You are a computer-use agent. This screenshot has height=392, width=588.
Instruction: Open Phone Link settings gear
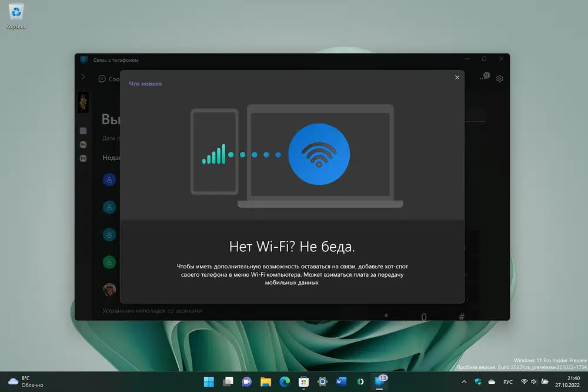499,79
